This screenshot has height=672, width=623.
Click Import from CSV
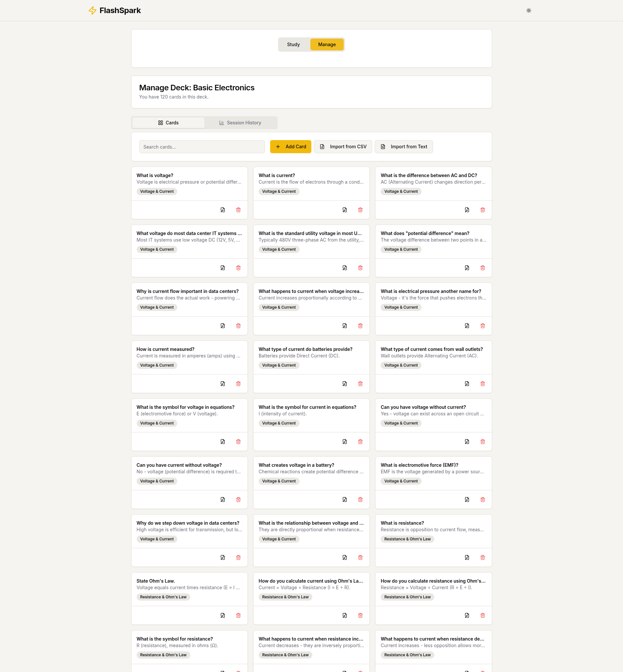coord(342,146)
